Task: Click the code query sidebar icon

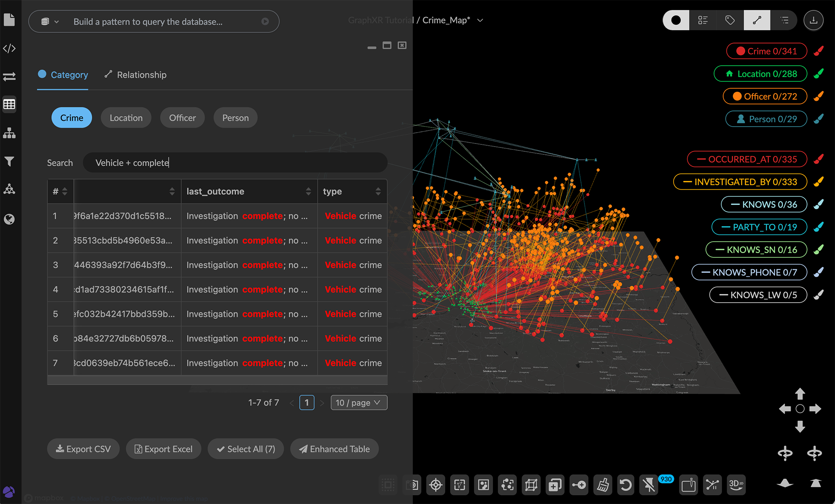Action: [9, 48]
